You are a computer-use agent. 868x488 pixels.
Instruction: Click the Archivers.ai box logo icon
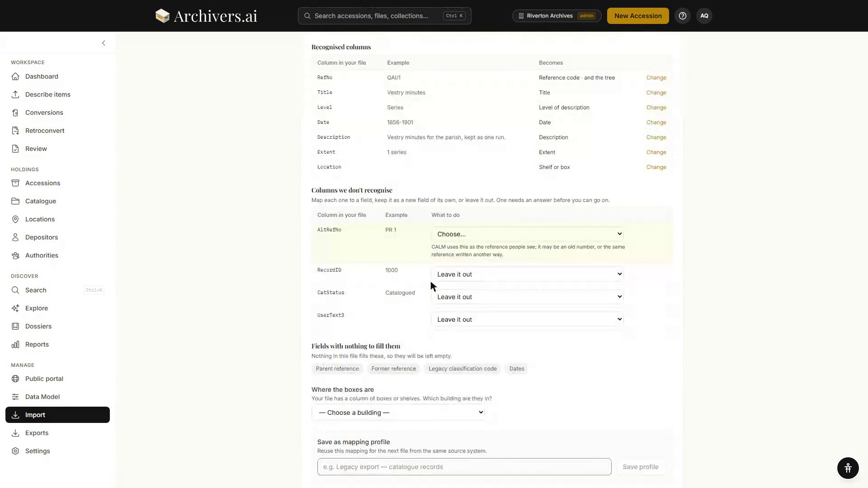click(x=162, y=16)
